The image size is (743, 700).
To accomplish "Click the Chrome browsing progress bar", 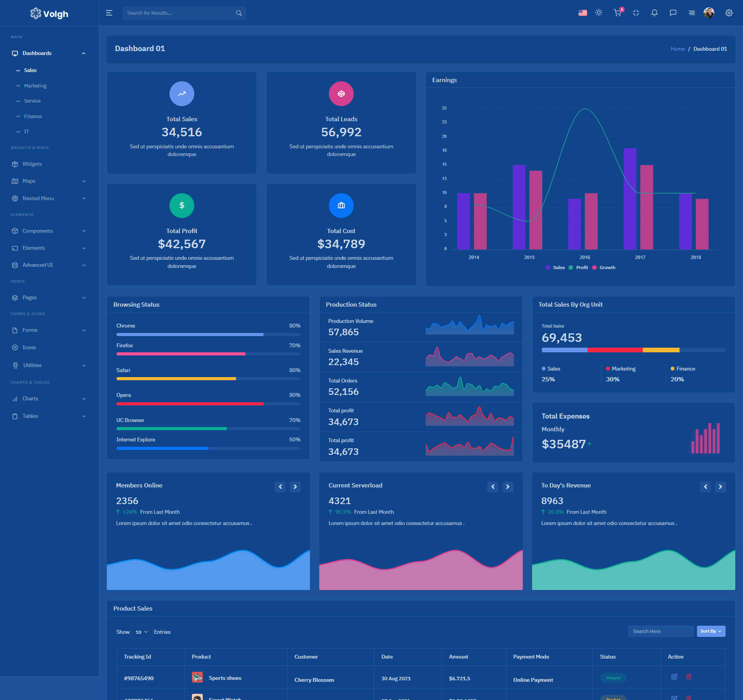I will pyautogui.click(x=208, y=335).
